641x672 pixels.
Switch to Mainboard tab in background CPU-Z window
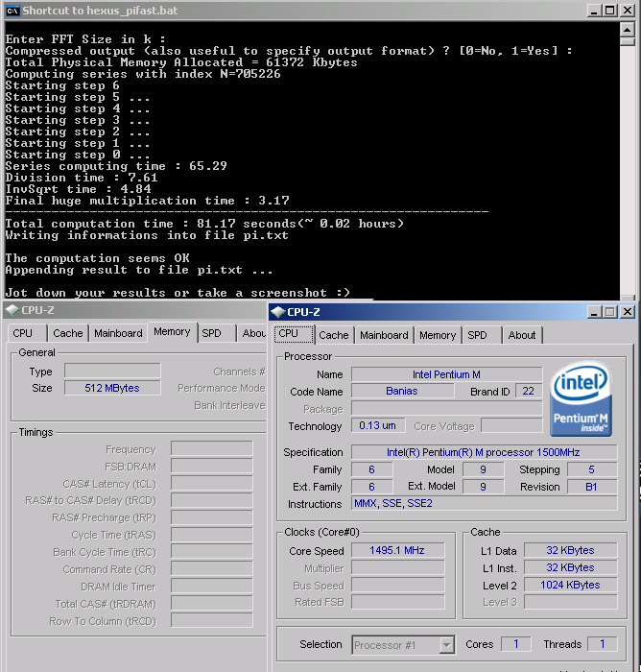tap(118, 333)
